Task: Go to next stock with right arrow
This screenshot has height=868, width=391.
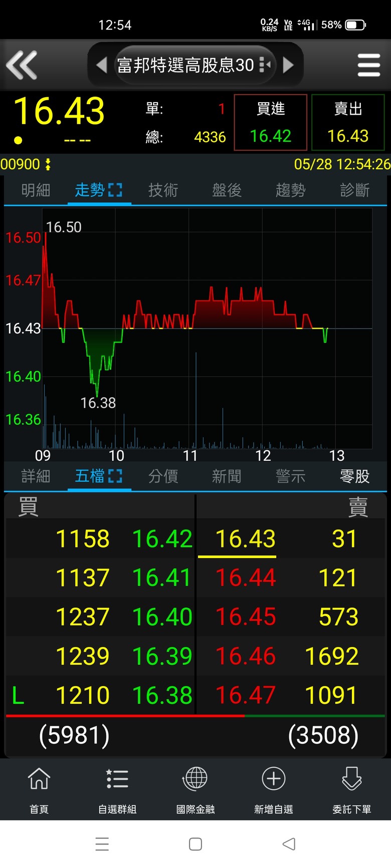Action: 288,65
